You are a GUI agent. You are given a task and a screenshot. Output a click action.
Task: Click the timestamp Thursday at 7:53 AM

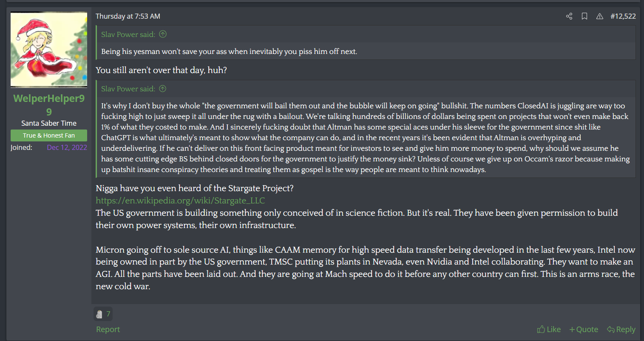point(128,16)
